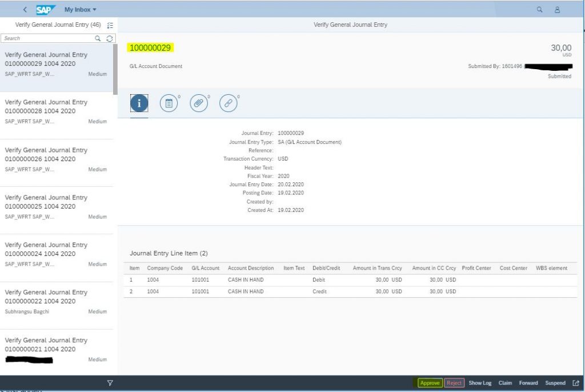Open the filter icon below the task list
The image size is (585, 392).
[x=110, y=383]
